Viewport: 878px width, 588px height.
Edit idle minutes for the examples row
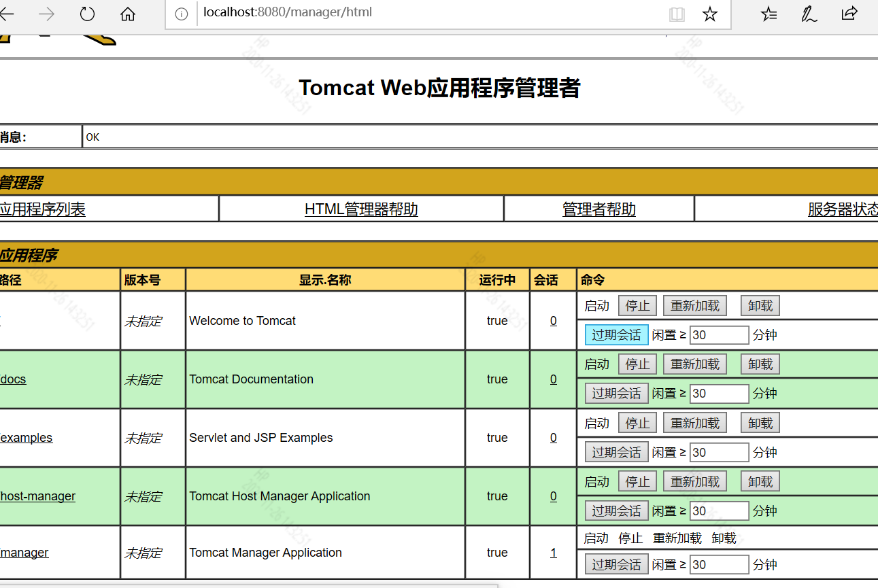[720, 452]
